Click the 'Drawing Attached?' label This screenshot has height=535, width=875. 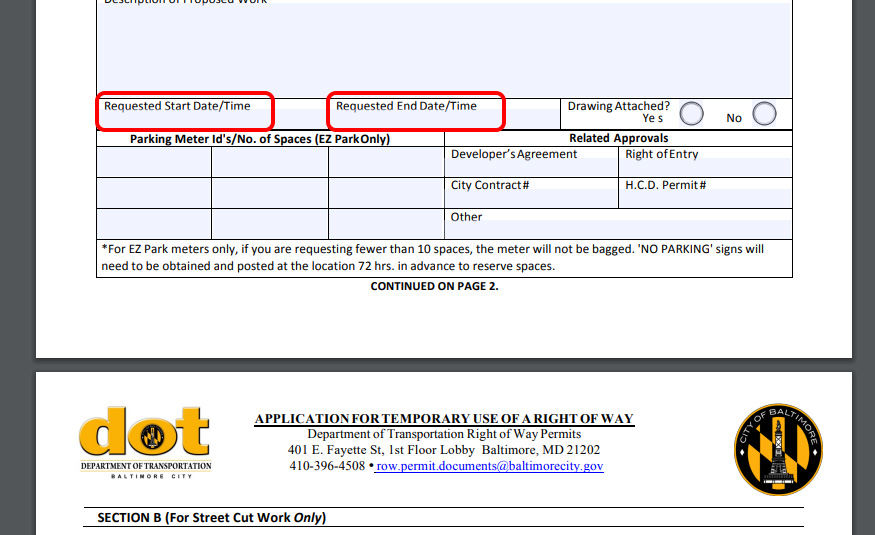tap(618, 106)
